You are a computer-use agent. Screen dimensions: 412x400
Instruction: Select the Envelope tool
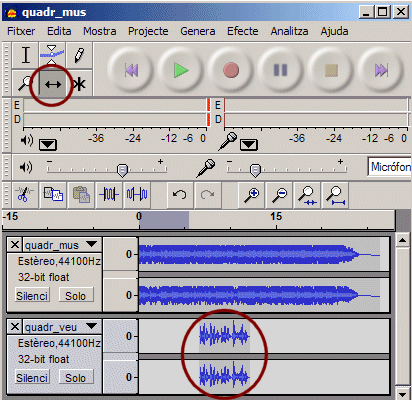[x=52, y=55]
